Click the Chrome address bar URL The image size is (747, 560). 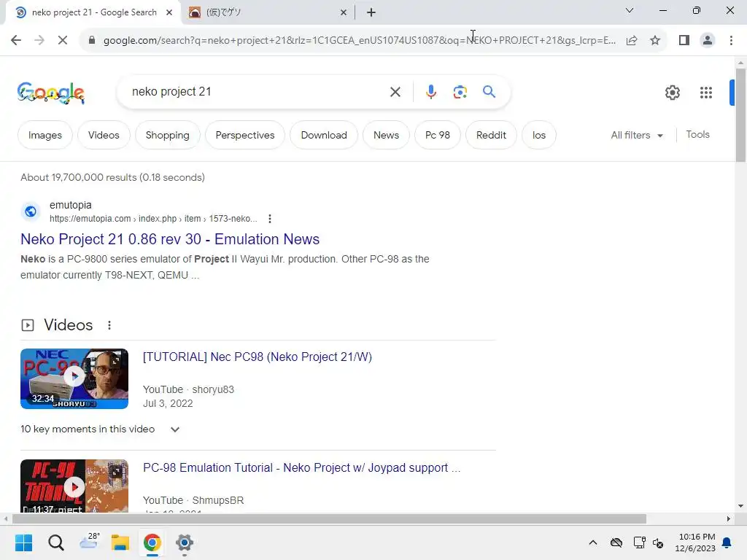360,40
